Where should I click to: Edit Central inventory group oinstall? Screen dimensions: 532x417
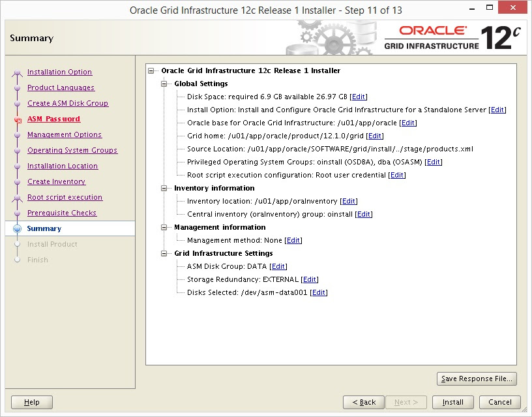tap(364, 214)
